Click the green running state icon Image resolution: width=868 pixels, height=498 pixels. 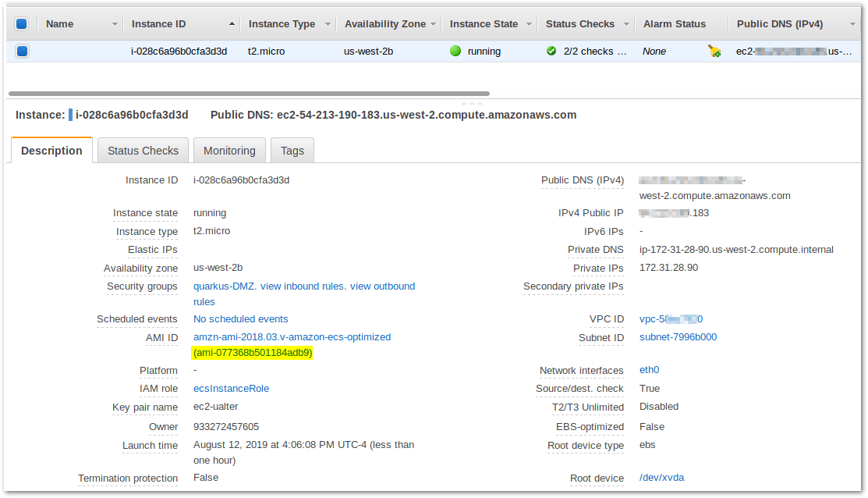tap(455, 51)
